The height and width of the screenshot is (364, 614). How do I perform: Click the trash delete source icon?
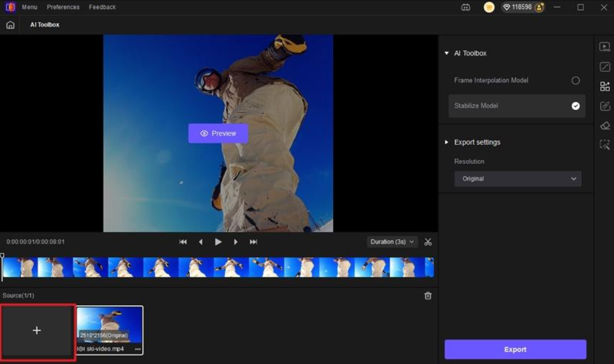point(428,296)
